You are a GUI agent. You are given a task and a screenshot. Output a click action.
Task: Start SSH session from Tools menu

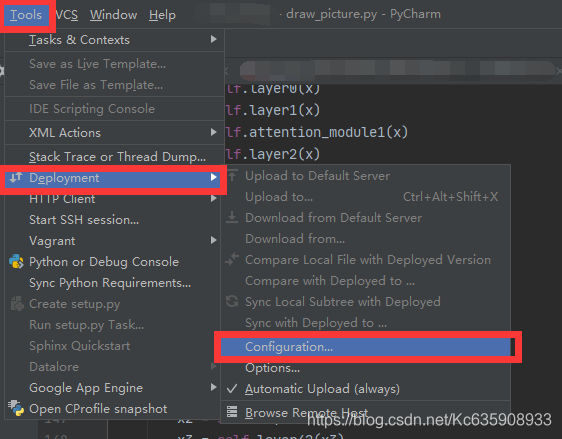tap(113, 220)
